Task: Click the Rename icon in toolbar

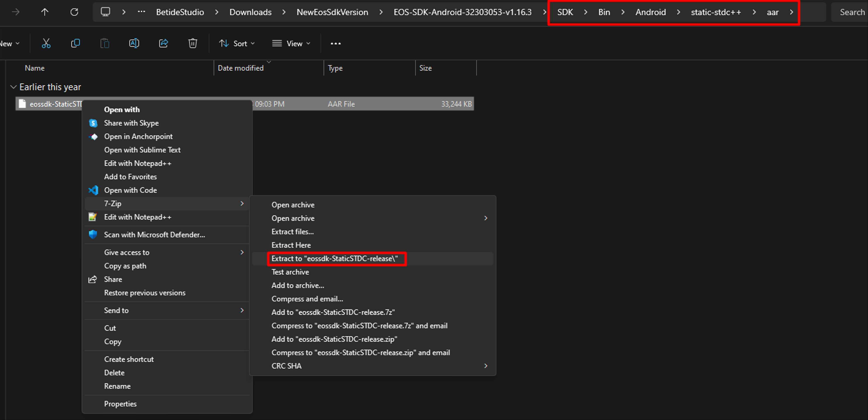Action: pos(134,43)
